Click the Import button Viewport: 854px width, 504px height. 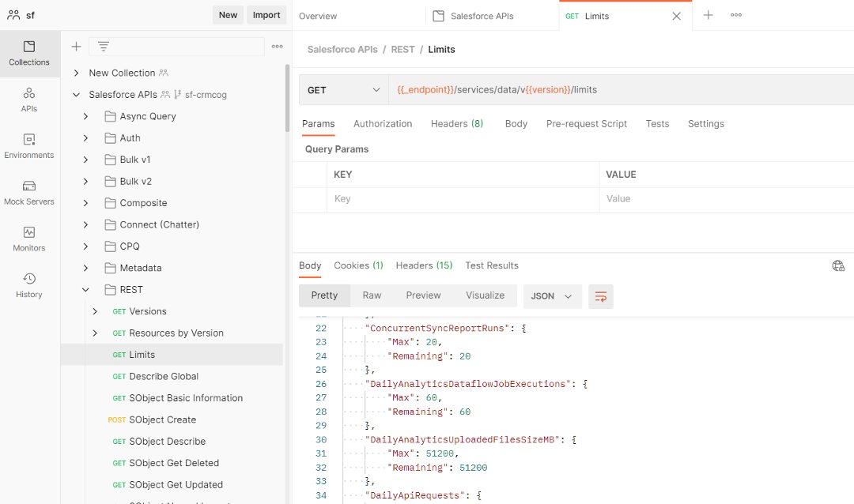click(x=266, y=14)
